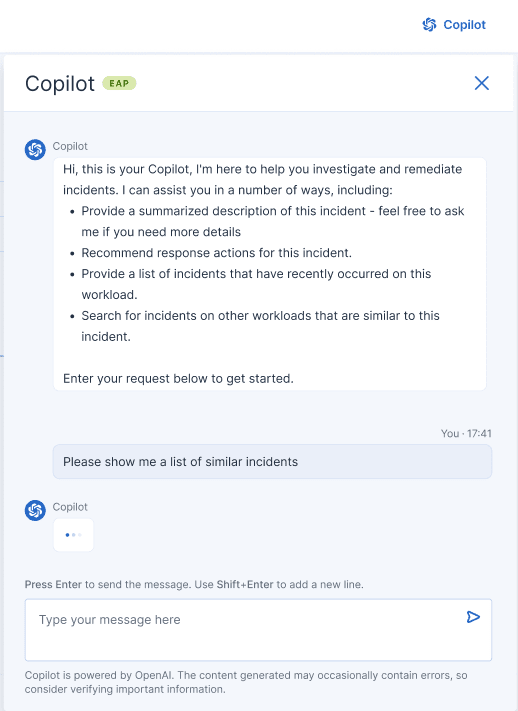
Task: Click the Copilot avatar beside the typing indicator
Action: point(35,510)
